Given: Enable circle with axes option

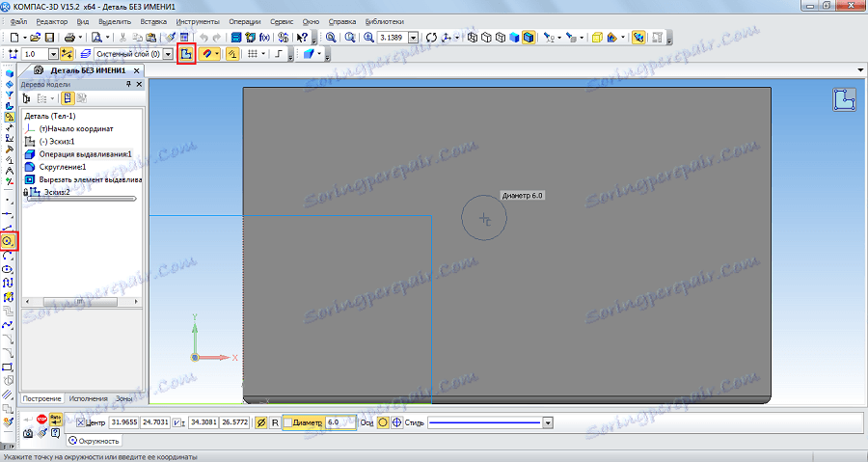Looking at the screenshot, I should 396,422.
